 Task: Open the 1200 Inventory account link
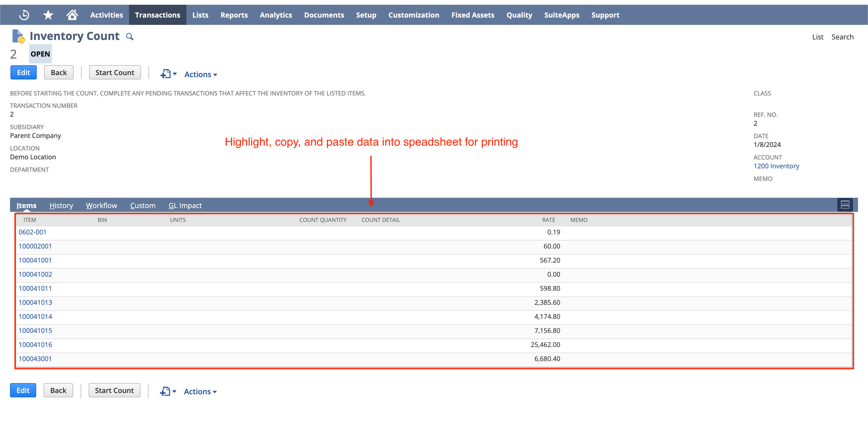point(776,166)
